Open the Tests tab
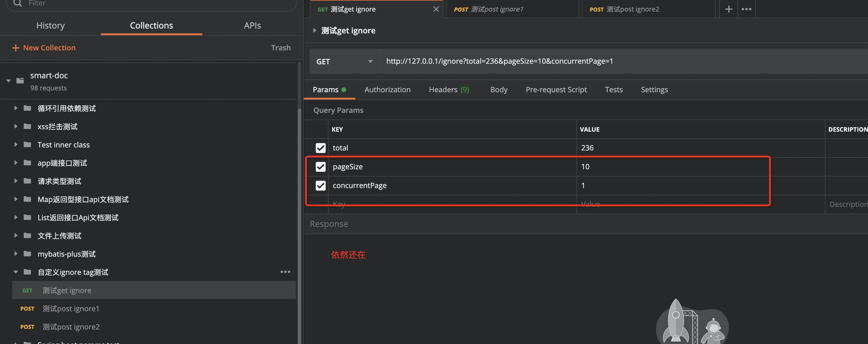 [613, 89]
